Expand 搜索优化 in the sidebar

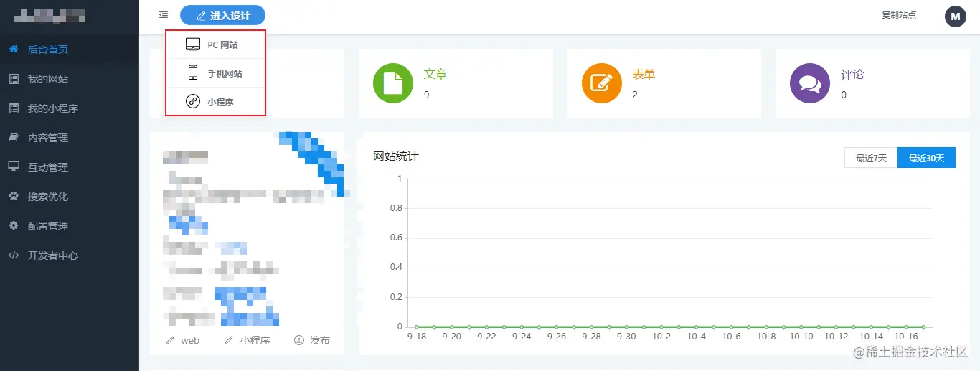70,197
